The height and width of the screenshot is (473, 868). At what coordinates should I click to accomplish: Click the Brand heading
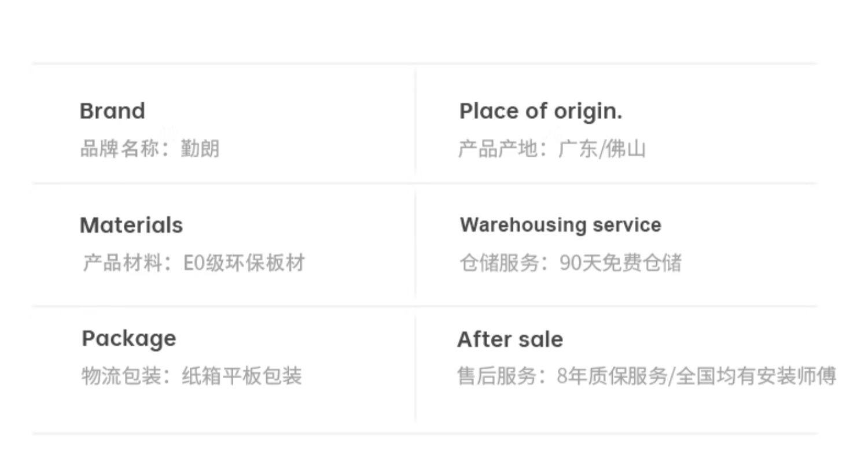click(112, 111)
